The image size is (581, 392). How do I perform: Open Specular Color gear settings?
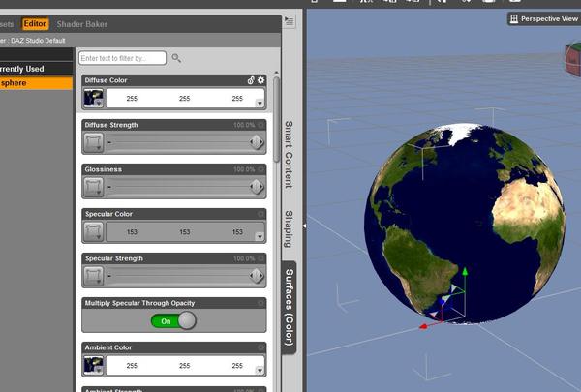(260, 214)
